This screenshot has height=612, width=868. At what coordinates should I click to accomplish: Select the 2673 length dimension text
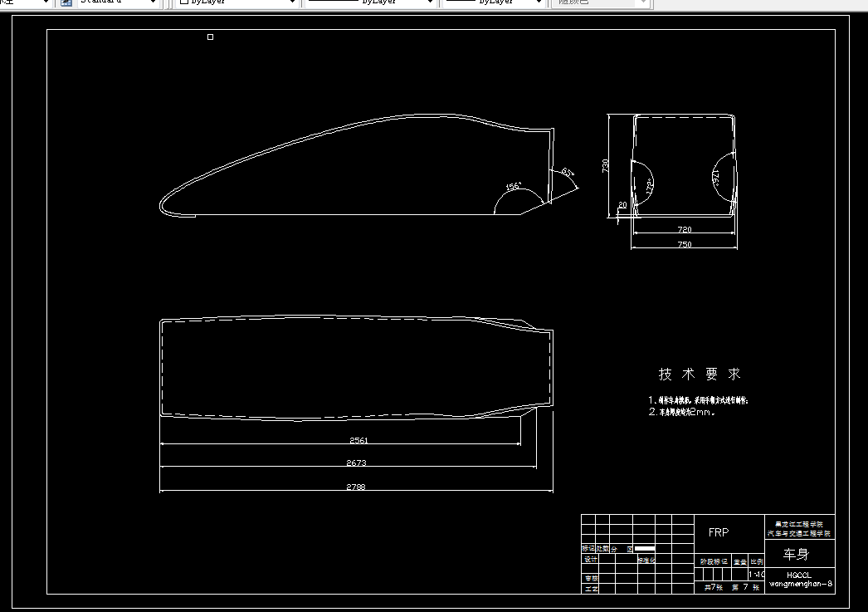(x=356, y=463)
